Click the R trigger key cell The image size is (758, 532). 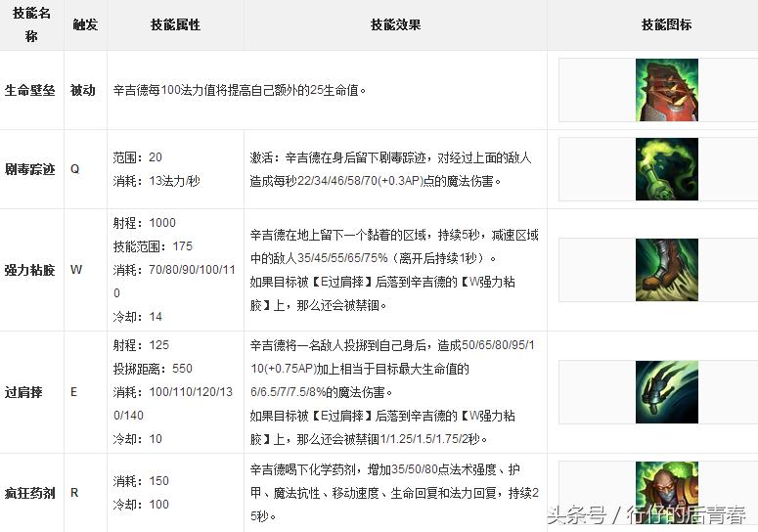point(75,492)
